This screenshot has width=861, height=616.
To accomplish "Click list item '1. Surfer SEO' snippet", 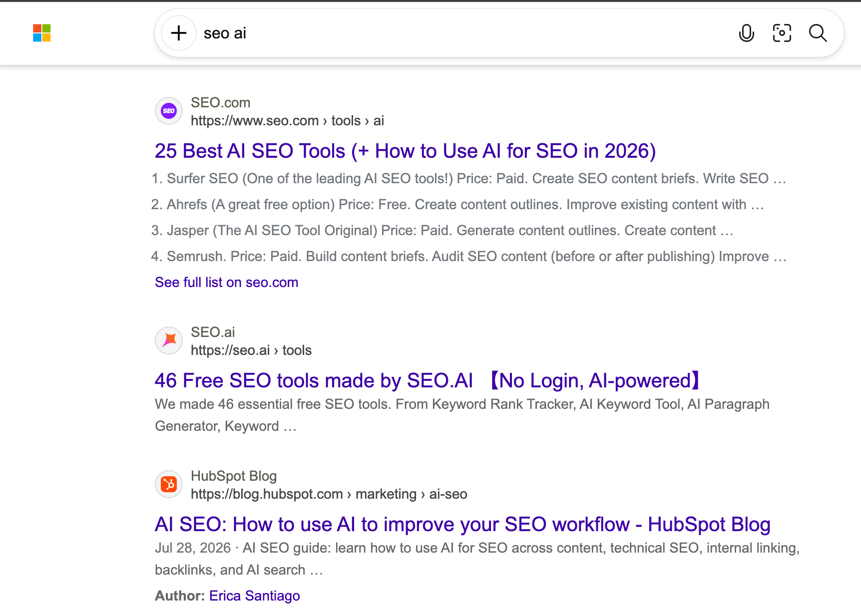I will click(469, 178).
